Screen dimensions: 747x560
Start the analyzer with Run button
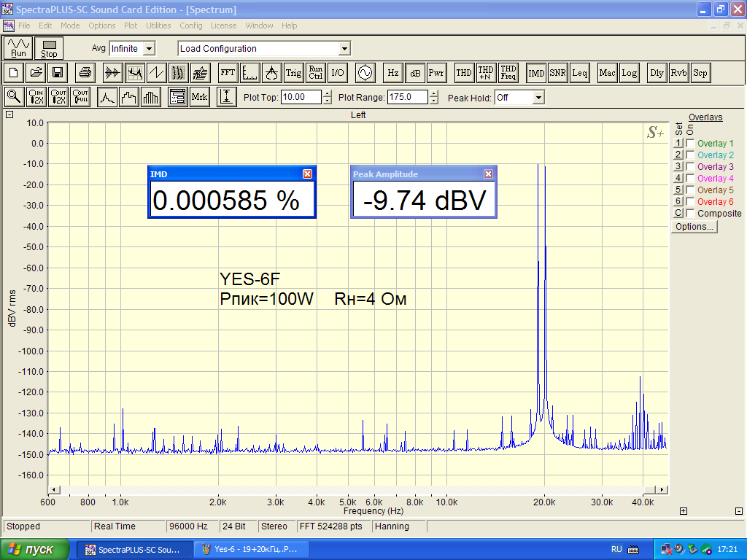coord(18,48)
